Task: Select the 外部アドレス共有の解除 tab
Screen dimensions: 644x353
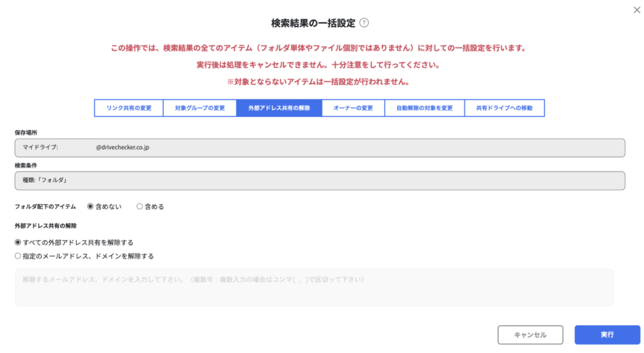Action: click(279, 108)
